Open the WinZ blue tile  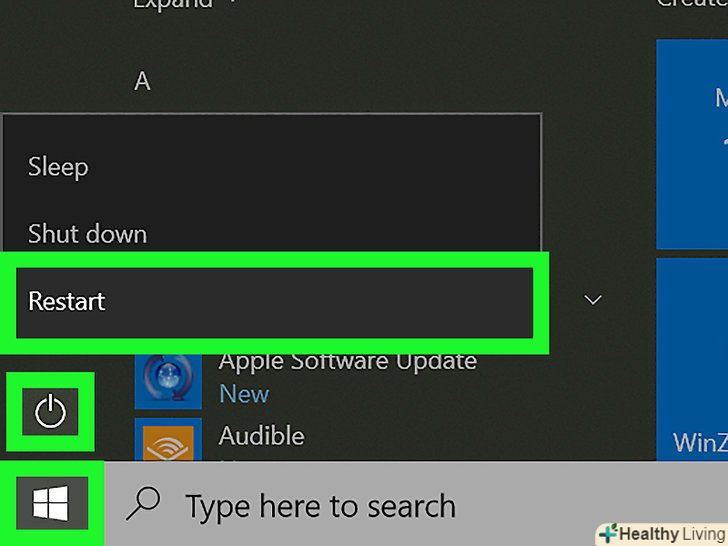692,359
